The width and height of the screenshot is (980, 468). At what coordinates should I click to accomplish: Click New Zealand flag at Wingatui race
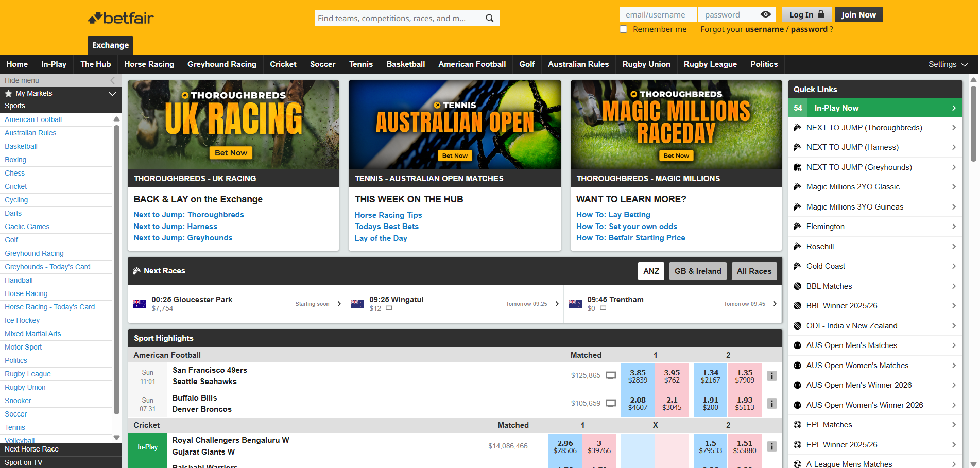coord(357,304)
